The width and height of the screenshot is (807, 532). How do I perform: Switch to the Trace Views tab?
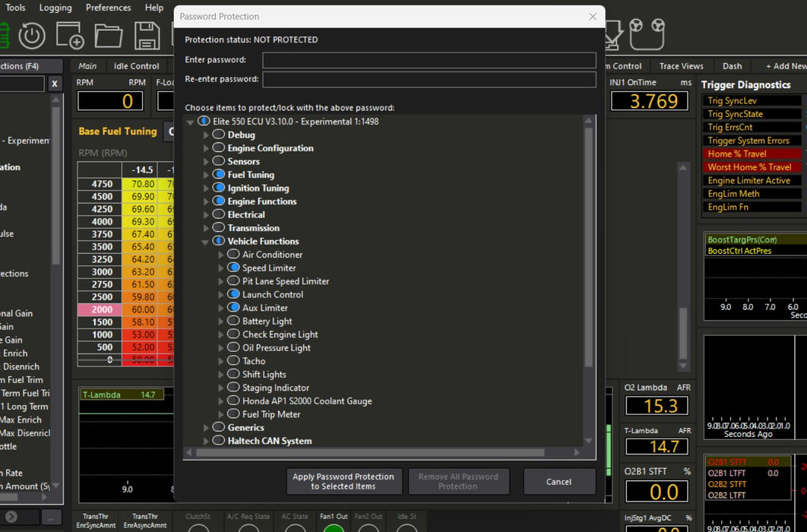click(x=681, y=66)
